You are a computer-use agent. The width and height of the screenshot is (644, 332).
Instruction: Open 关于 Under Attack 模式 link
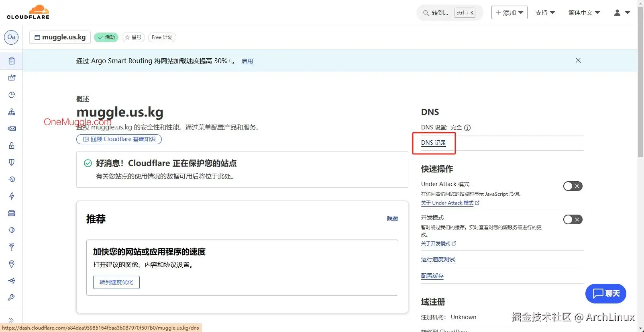coord(450,203)
